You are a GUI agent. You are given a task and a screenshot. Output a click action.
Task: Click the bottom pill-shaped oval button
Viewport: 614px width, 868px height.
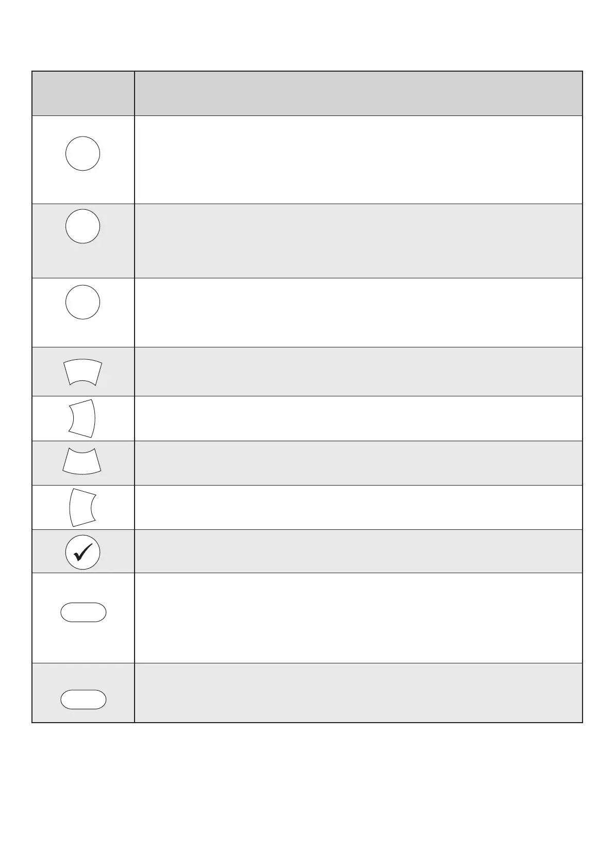click(x=84, y=699)
